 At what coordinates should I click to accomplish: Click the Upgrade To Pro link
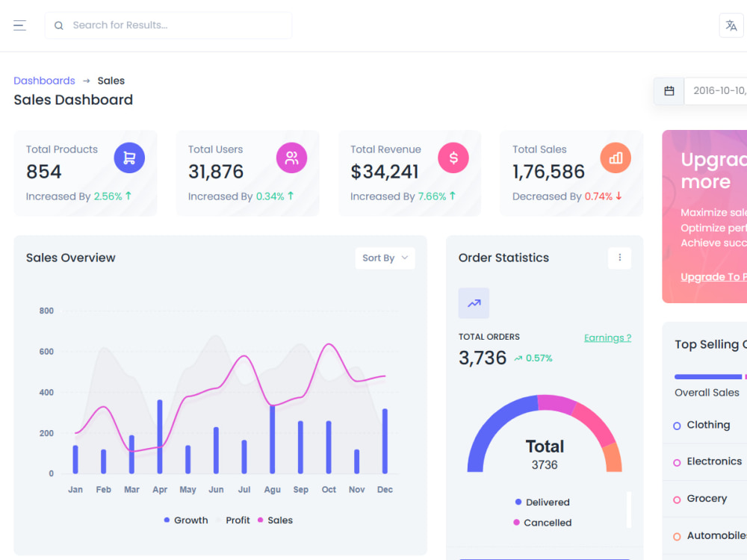pos(713,277)
